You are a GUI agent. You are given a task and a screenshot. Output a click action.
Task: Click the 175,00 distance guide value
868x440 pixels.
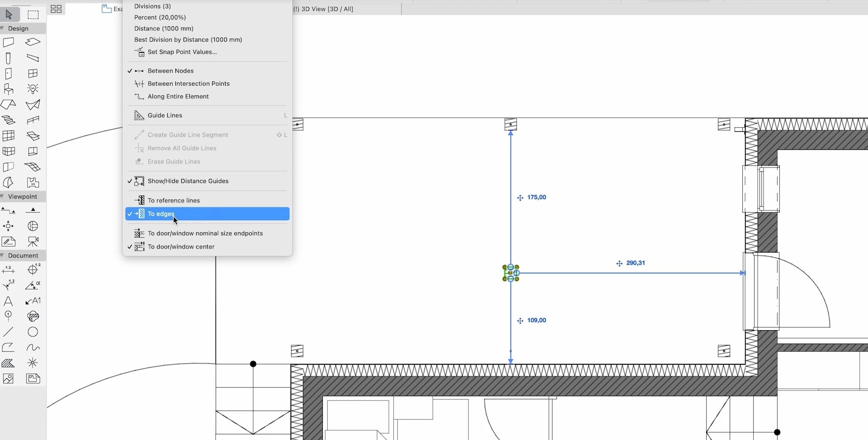coord(537,197)
